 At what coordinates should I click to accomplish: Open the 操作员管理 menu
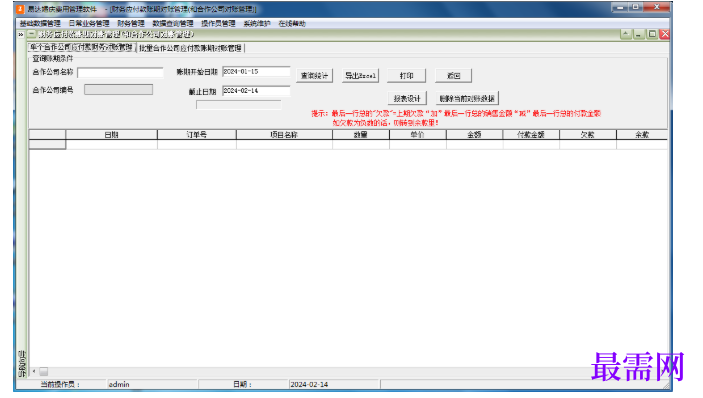tap(218, 23)
